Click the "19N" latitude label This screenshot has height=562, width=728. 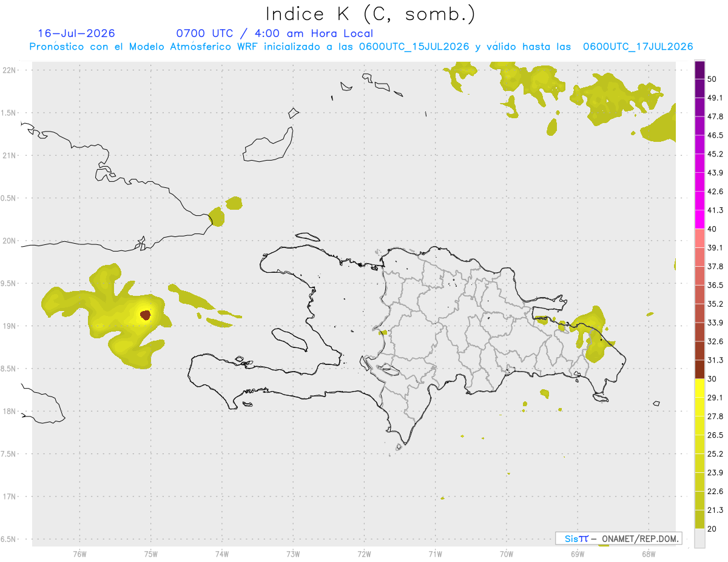coord(8,326)
